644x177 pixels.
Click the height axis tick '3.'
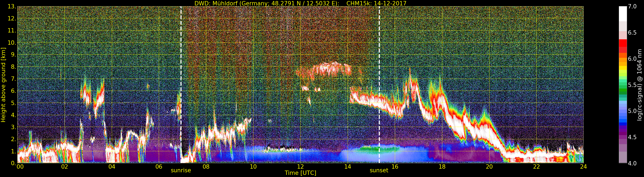(13, 127)
